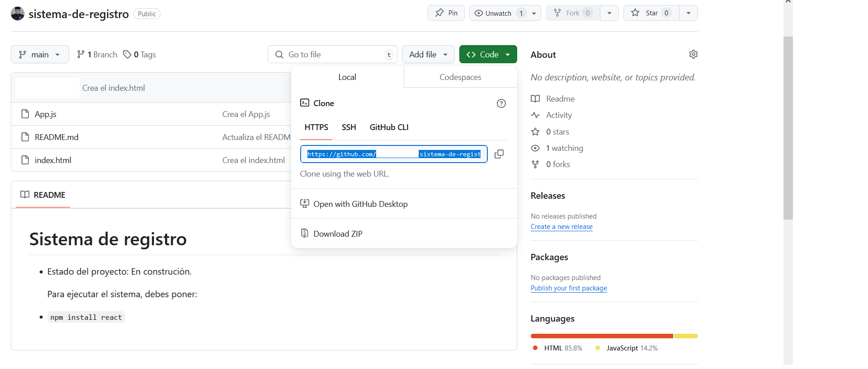Viewport: 868px width, 369px height.
Task: Fork the repository
Action: point(573,13)
